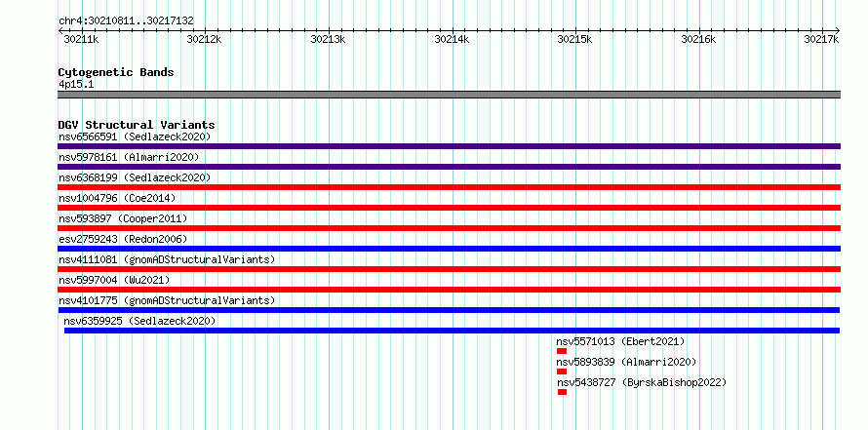
Task: Click the red bar for nsv1004796 Coe2014
Action: (449, 208)
